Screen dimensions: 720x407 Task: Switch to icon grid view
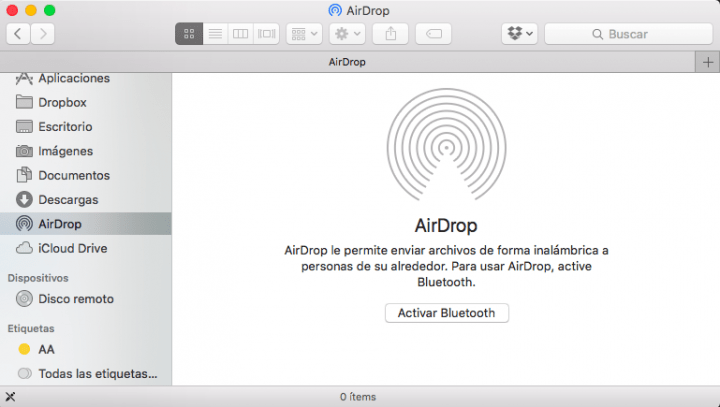189,34
